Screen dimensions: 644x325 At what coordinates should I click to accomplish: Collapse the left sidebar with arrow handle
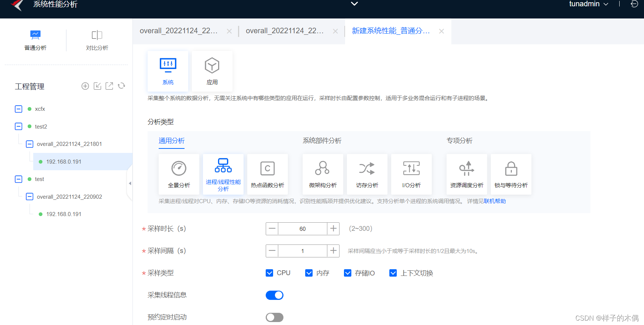click(130, 183)
